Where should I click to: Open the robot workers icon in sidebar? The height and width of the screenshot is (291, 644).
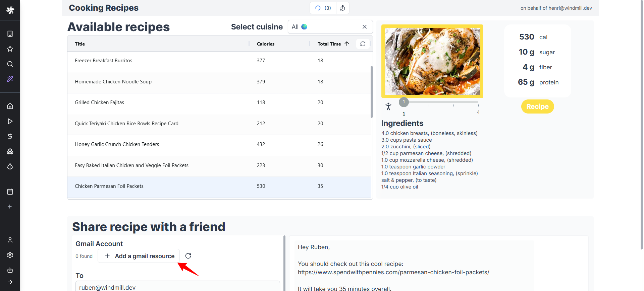tap(10, 270)
